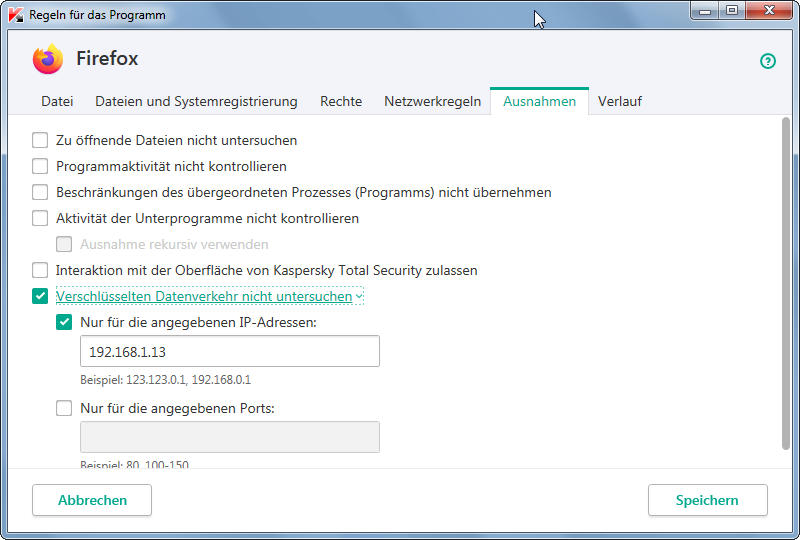Enable 'Zu öffnende Dateien nicht untersuchen'

click(x=40, y=140)
